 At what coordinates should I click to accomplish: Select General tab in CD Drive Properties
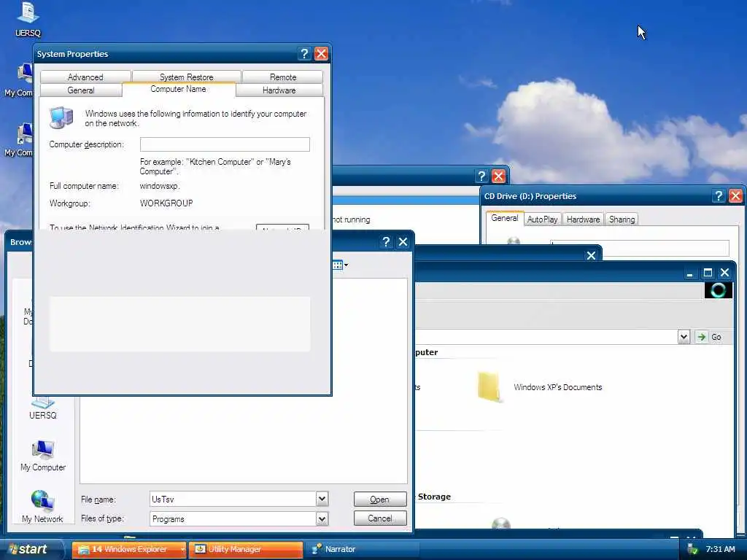tap(505, 218)
